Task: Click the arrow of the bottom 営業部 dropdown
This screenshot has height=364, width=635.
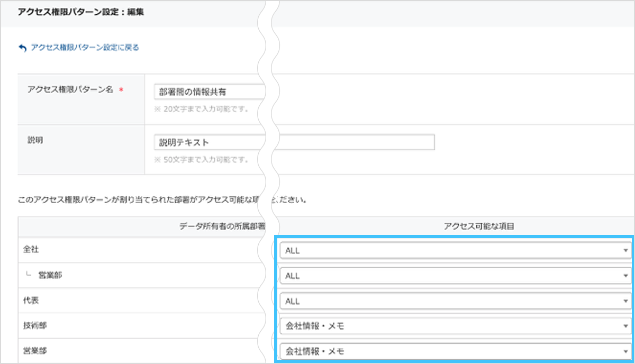Action: (625, 351)
